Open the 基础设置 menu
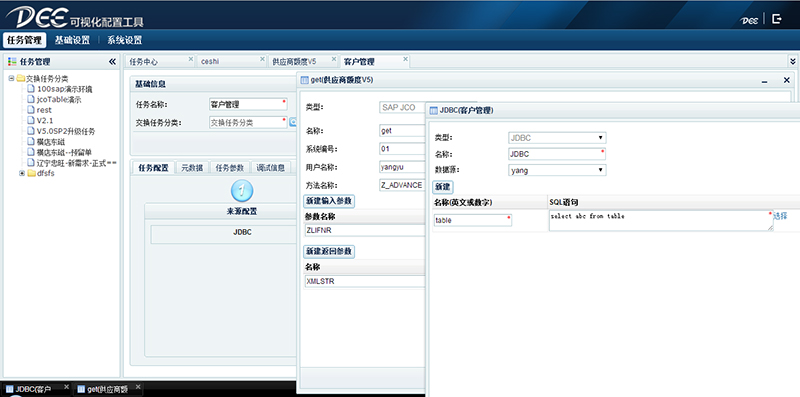Viewport: 800px width, 397px height. [72, 40]
